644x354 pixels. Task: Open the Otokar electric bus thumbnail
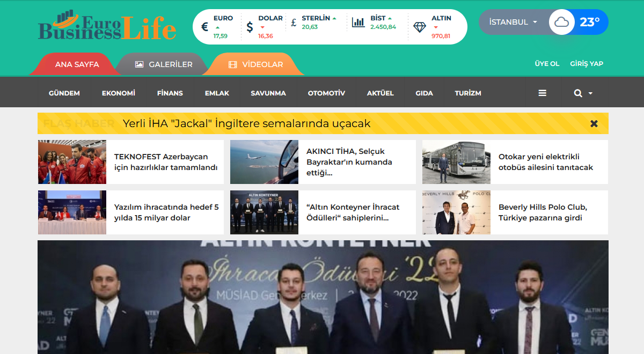(456, 162)
